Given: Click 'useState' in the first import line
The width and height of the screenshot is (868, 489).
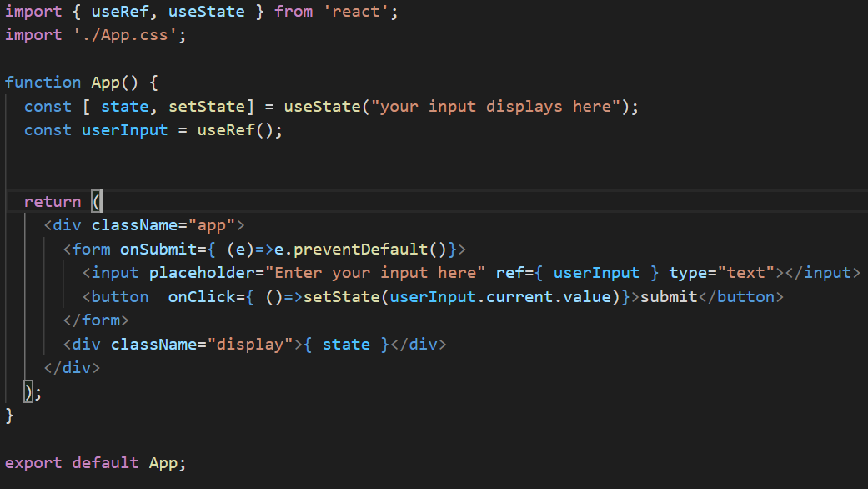Looking at the screenshot, I should (207, 12).
